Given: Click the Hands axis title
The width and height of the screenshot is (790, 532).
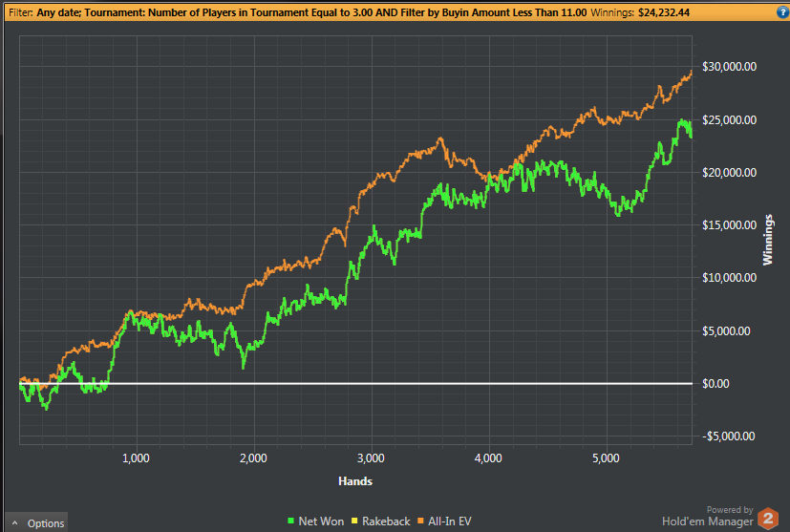Looking at the screenshot, I should (x=355, y=481).
